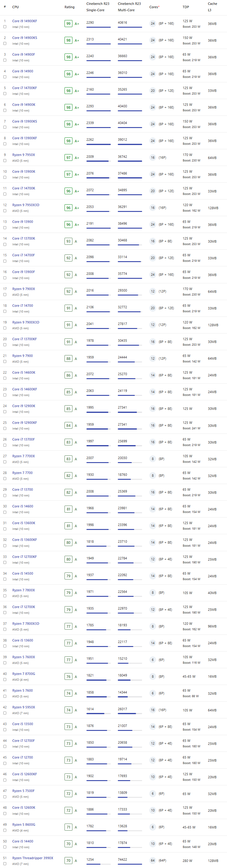Click the Core i7 13700K link

(x=24, y=239)
